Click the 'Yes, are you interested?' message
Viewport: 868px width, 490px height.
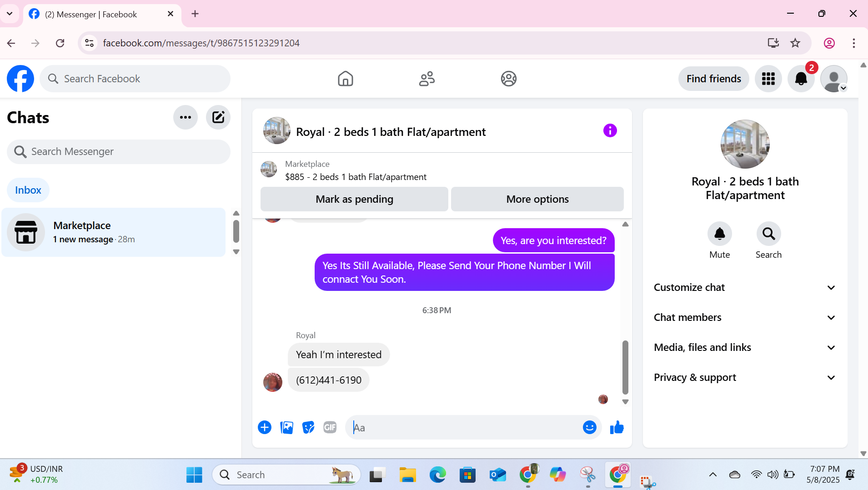pos(553,240)
